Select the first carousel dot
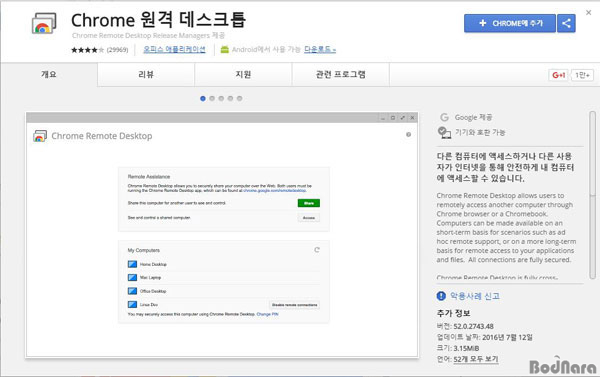Image resolution: width=600 pixels, height=377 pixels. [203, 98]
